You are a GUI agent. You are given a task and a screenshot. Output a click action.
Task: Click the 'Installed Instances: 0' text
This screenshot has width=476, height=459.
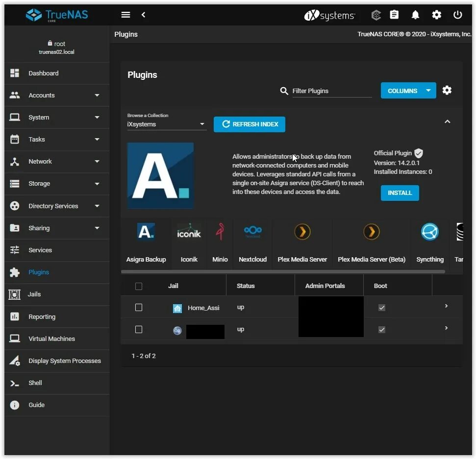coord(403,172)
